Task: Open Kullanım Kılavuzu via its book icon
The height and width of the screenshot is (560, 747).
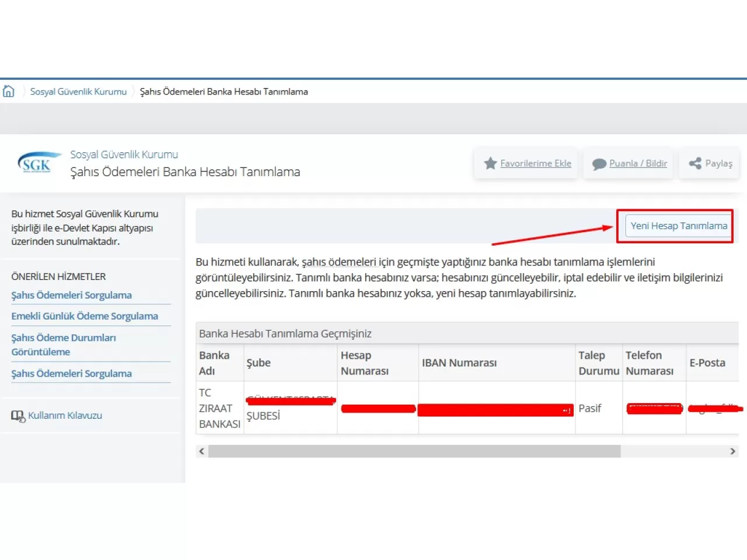Action: (18, 416)
